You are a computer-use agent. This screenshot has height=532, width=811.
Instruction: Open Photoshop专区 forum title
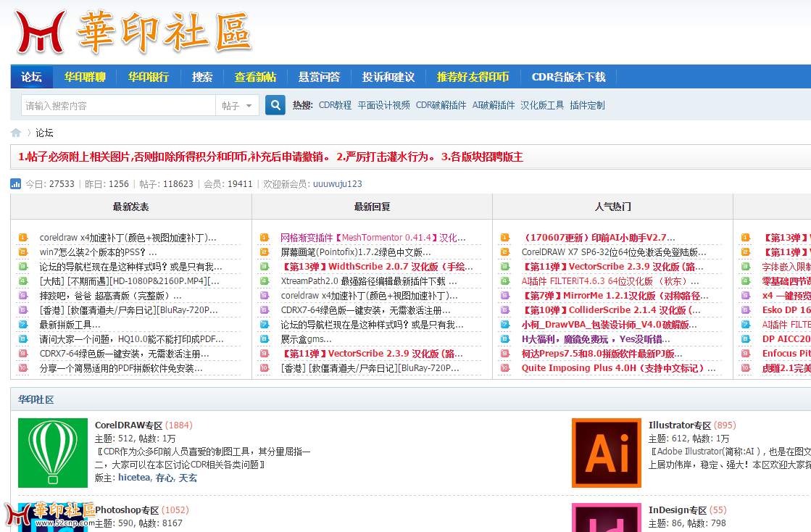127,510
